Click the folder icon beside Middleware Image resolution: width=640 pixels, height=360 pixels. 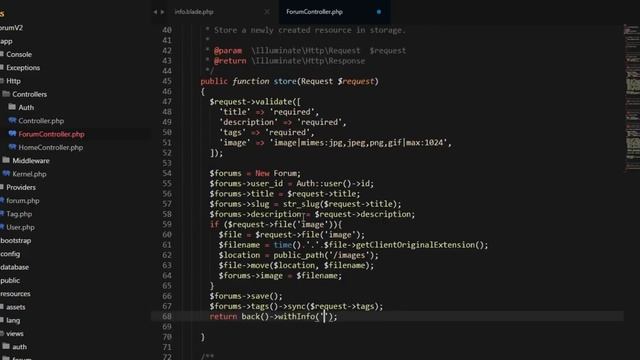6,160
